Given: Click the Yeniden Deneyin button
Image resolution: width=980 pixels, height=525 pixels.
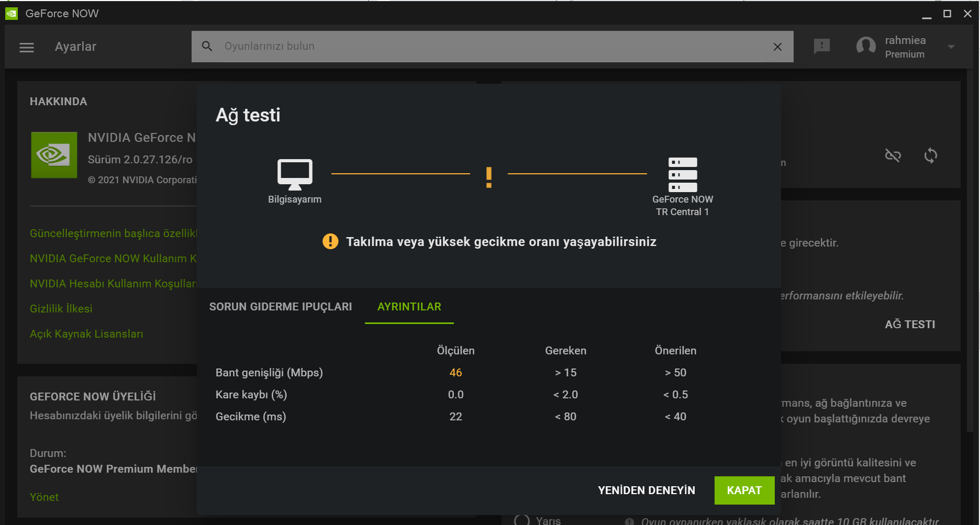Looking at the screenshot, I should [x=647, y=490].
